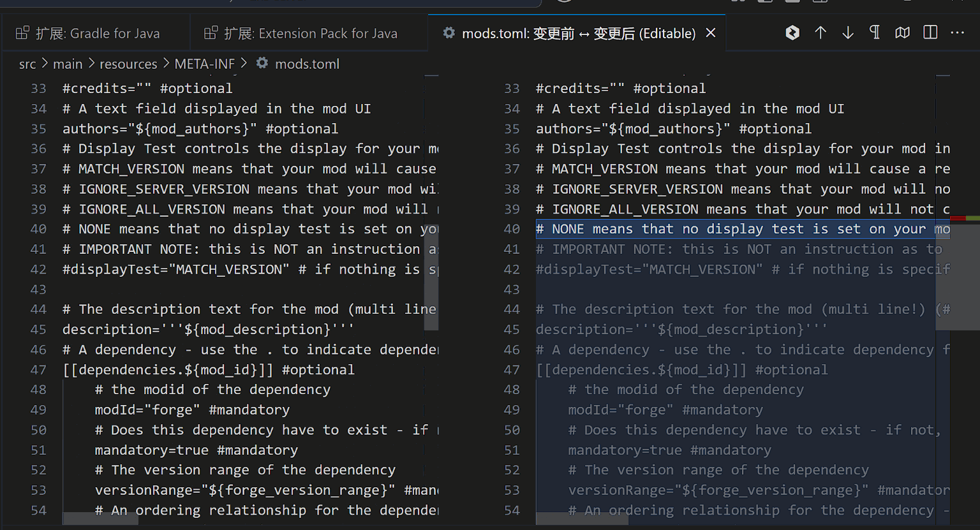The width and height of the screenshot is (980, 530).
Task: Go to previous change with up arrow
Action: coord(820,33)
